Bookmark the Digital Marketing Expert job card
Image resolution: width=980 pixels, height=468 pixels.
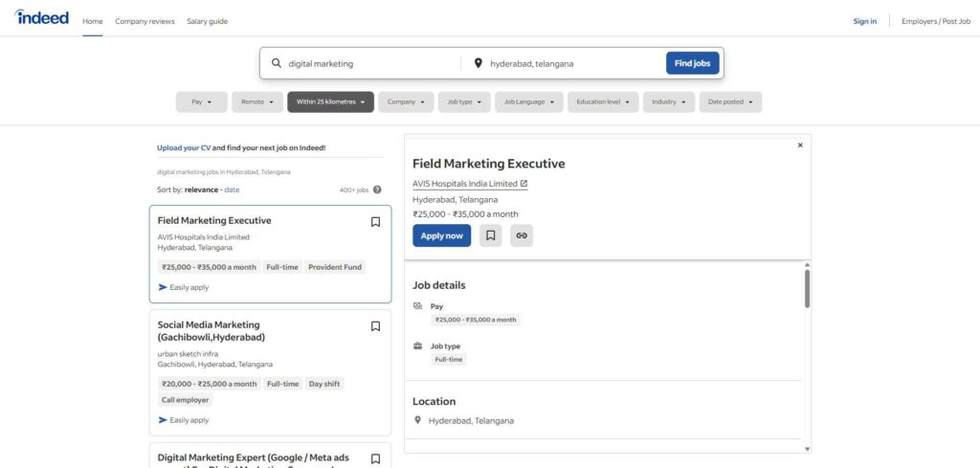[375, 458]
